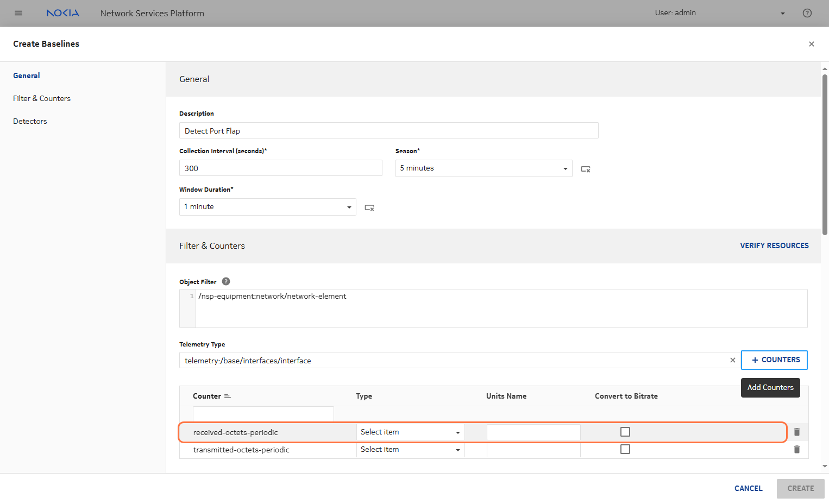The height and width of the screenshot is (504, 829).
Task: Open the Season dropdown
Action: click(x=483, y=168)
